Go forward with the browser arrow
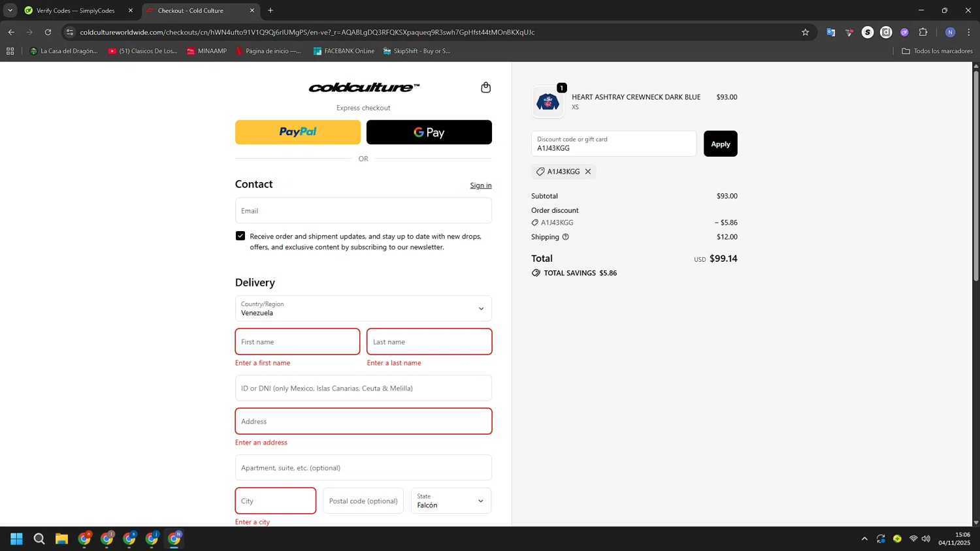Screen dimensions: 980x551 pos(29,32)
